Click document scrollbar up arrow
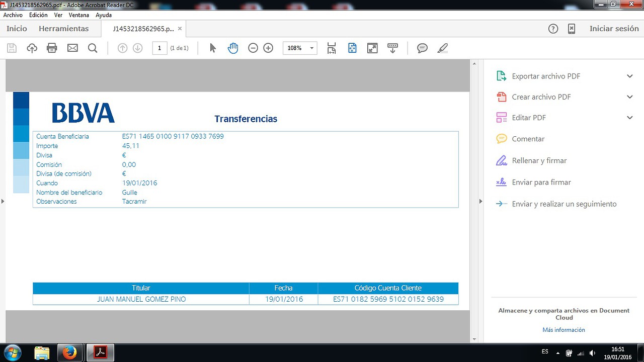 [x=473, y=63]
